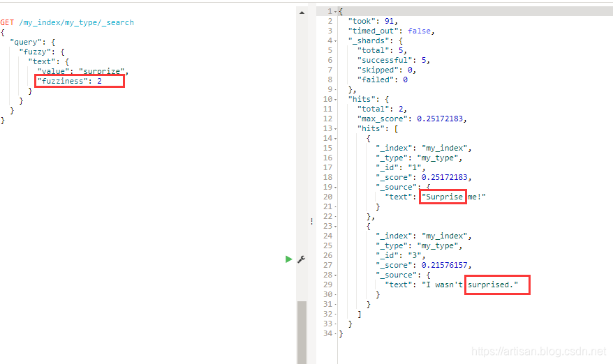Click the "skipped": 0 line
613x364 pixels.
pyautogui.click(x=387, y=70)
